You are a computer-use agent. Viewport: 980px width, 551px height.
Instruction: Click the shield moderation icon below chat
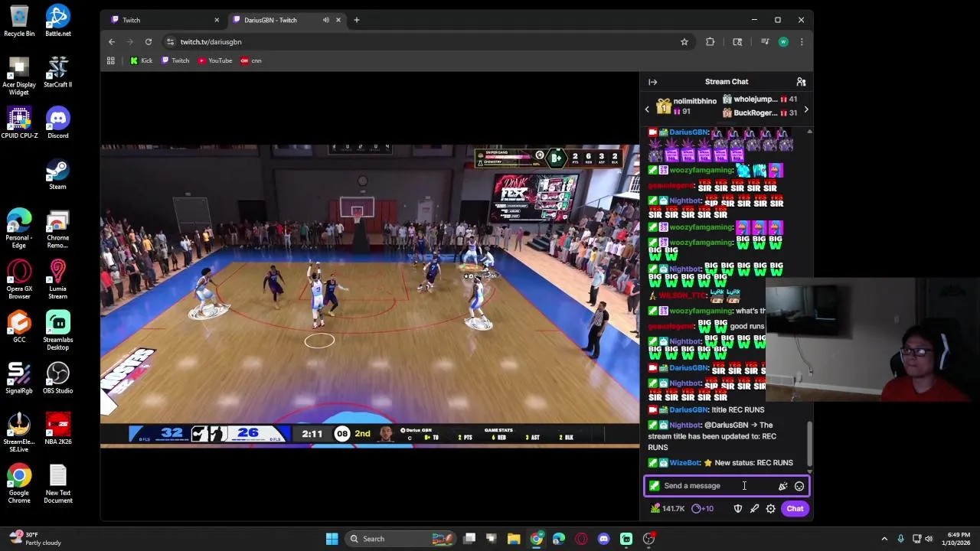coord(738,509)
